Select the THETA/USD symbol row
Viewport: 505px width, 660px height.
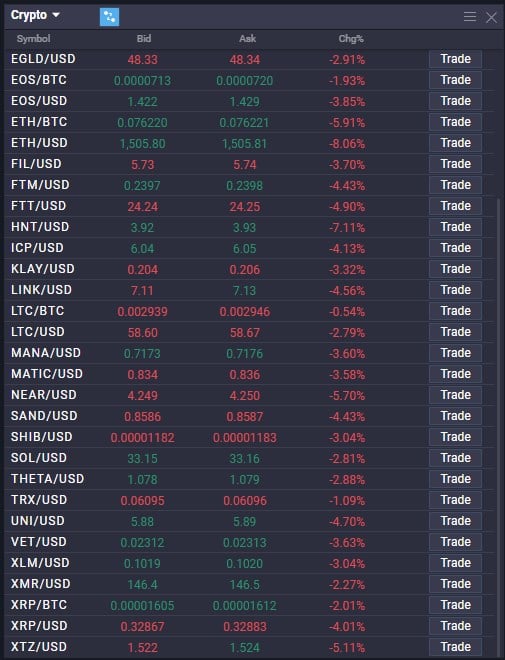click(x=249, y=479)
